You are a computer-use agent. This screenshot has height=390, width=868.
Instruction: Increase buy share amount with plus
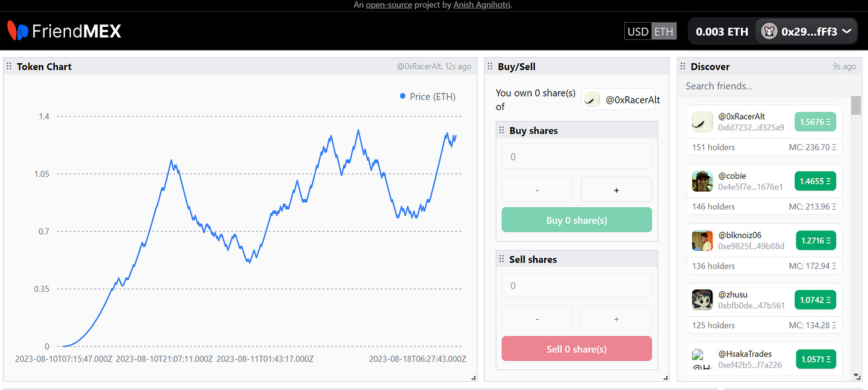point(616,189)
